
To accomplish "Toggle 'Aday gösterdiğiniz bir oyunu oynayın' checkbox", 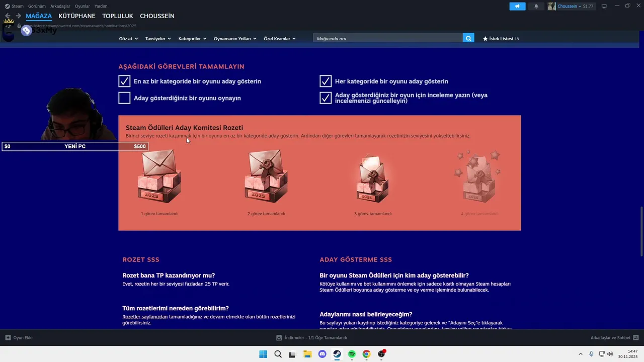I will (124, 98).
